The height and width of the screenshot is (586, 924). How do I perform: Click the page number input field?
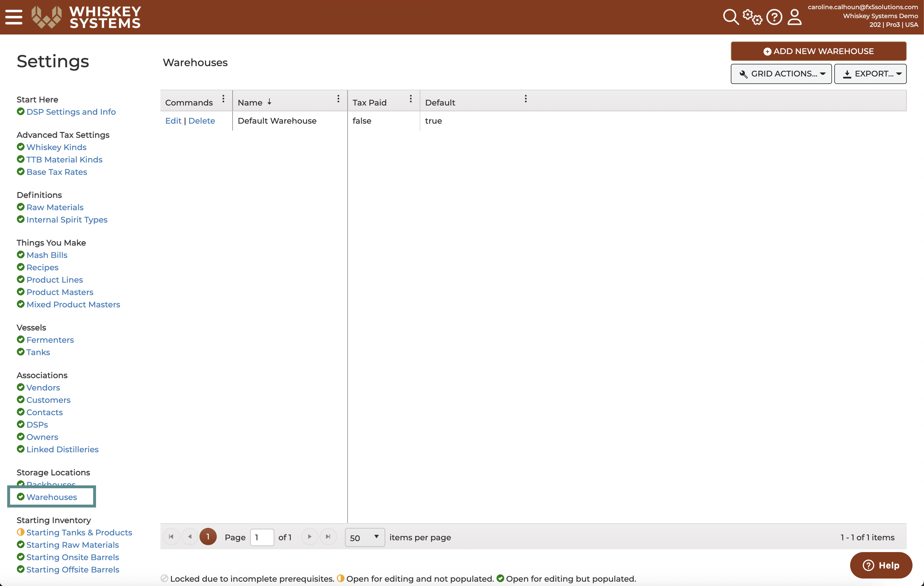262,537
